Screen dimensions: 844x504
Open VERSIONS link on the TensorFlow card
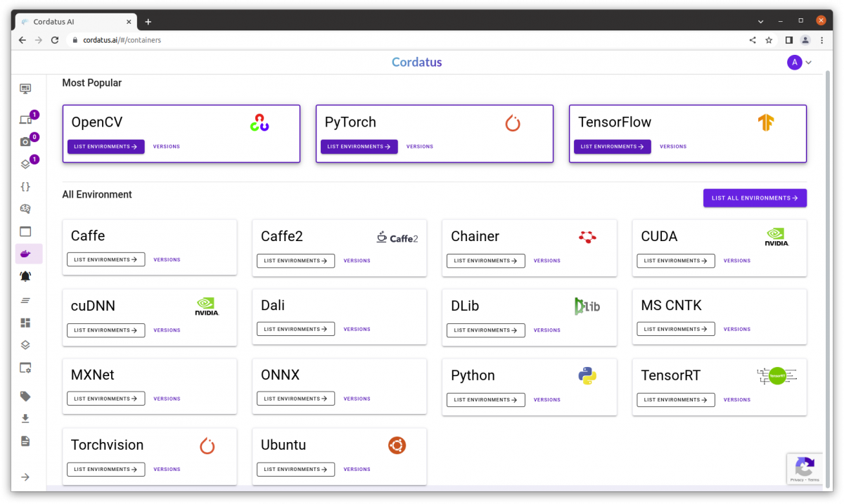(x=672, y=146)
